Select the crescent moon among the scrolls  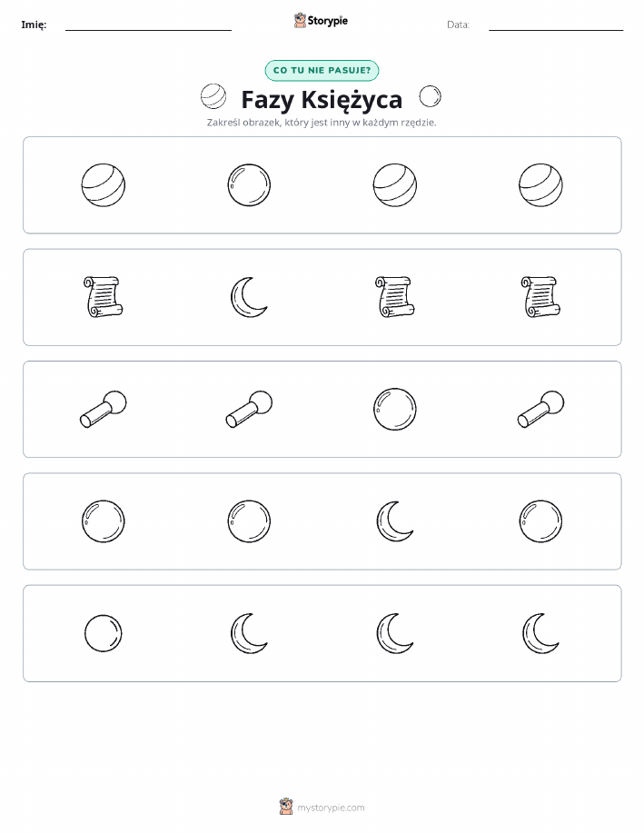click(249, 297)
